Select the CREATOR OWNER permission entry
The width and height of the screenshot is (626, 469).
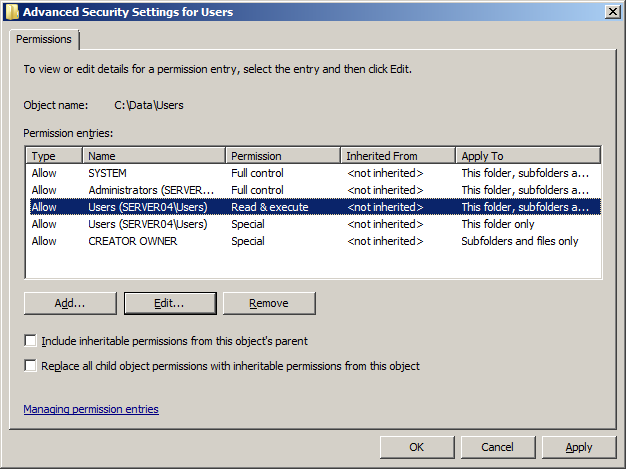132,241
